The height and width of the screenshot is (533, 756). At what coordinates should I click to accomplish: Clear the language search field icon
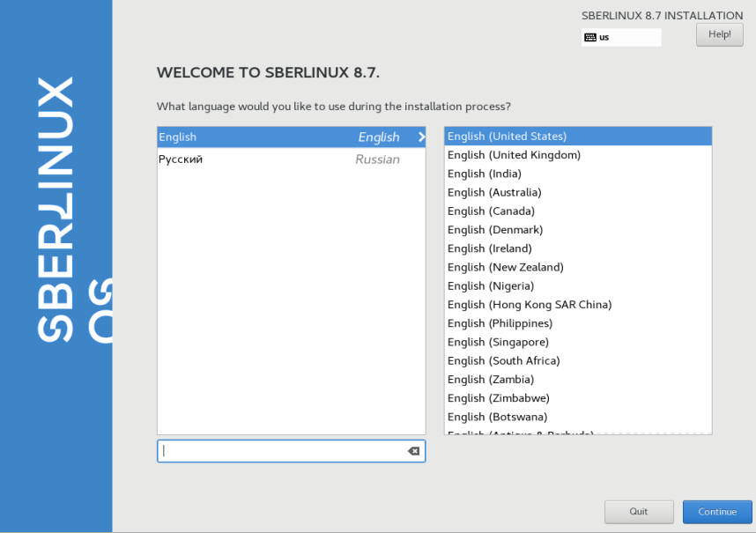click(x=413, y=451)
